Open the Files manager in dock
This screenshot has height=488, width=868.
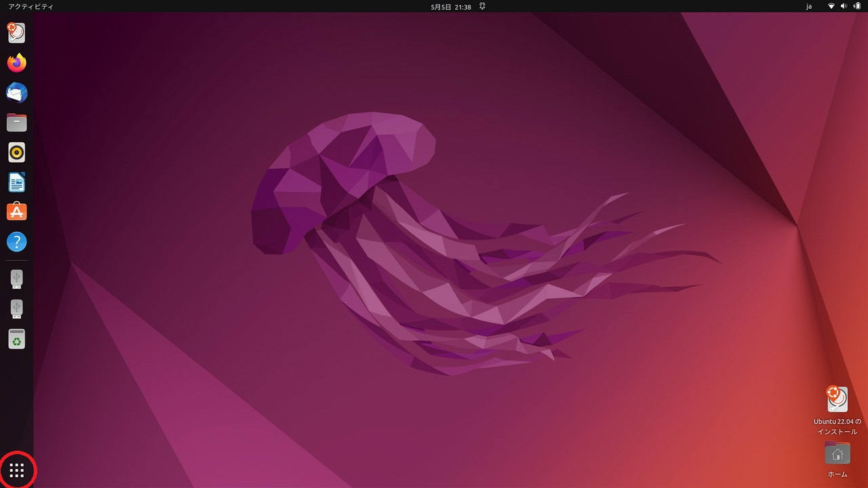pos(16,123)
